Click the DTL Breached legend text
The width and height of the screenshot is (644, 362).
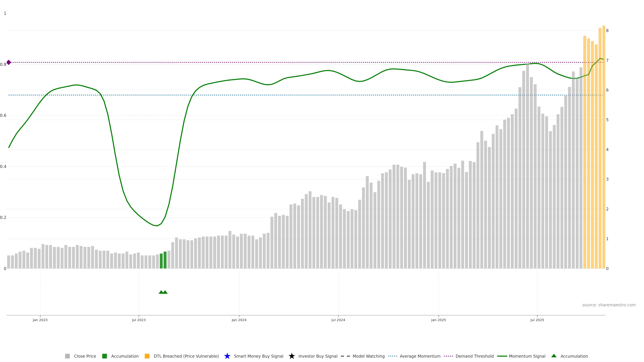coord(186,356)
